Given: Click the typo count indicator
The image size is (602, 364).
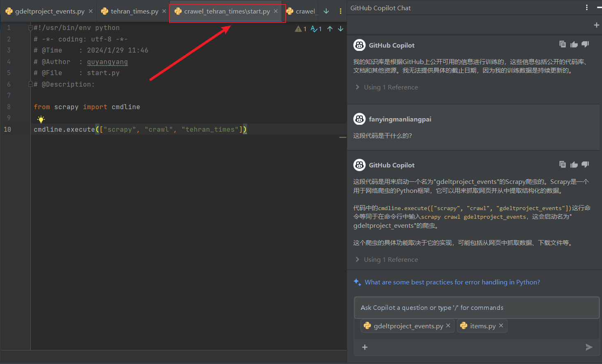Looking at the screenshot, I should click(x=316, y=29).
